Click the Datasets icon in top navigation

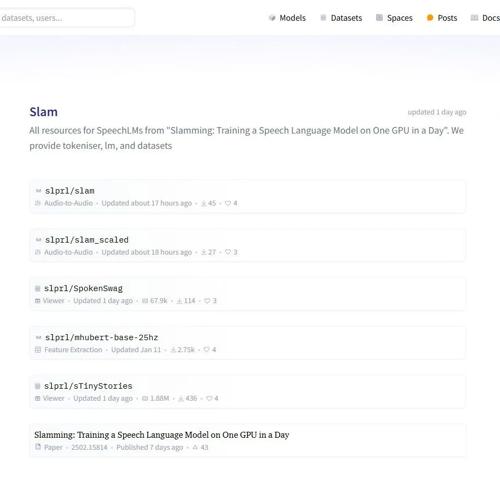pos(323,18)
